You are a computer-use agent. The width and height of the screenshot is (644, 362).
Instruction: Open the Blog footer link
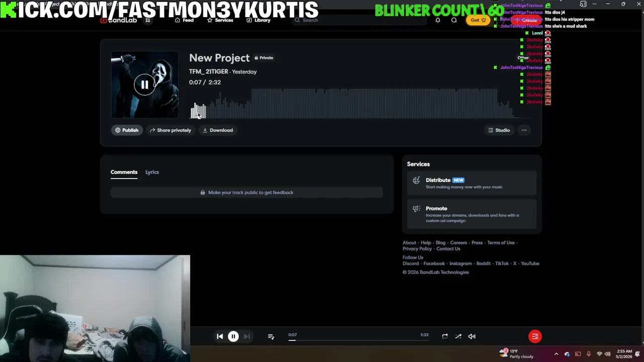pyautogui.click(x=440, y=243)
